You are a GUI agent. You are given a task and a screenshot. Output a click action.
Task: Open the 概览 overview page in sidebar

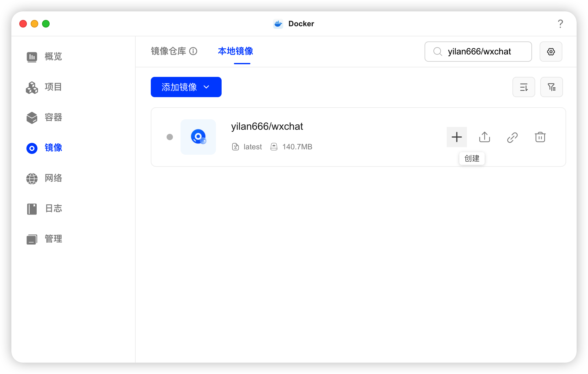[x=44, y=57]
